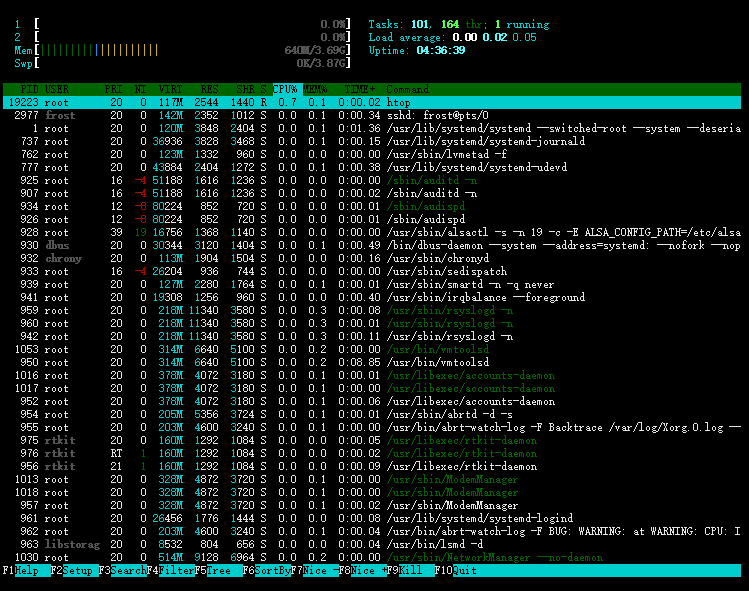Click the CPU 2 usage meter
The image size is (749, 591).
tap(182, 37)
